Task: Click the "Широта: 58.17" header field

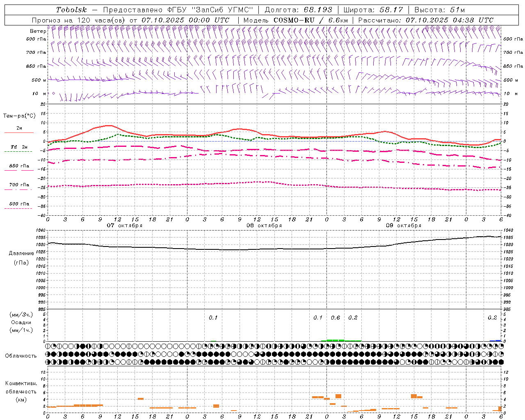Action: [373, 10]
